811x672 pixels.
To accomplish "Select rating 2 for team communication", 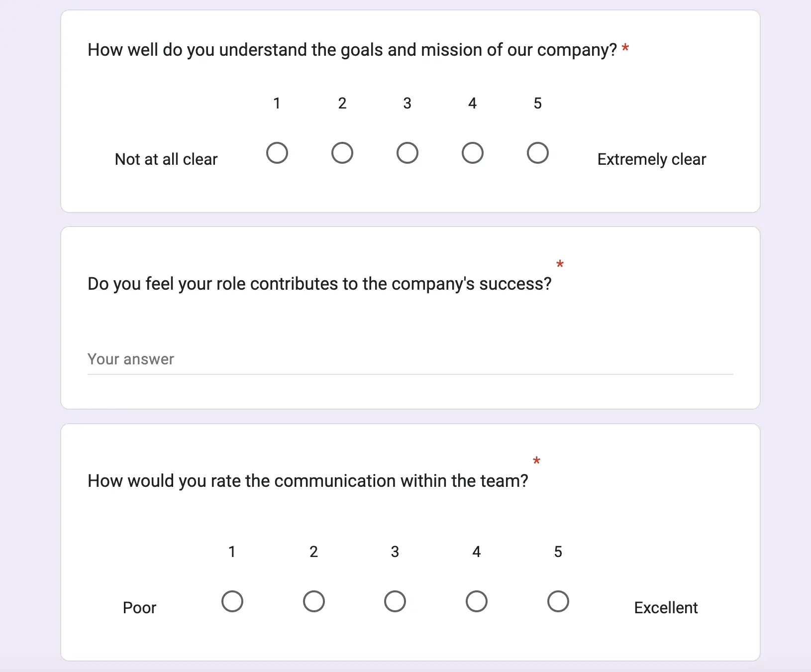I will coord(314,601).
